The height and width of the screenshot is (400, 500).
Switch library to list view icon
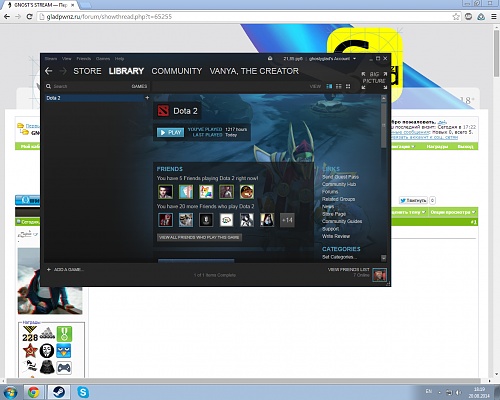(x=339, y=86)
